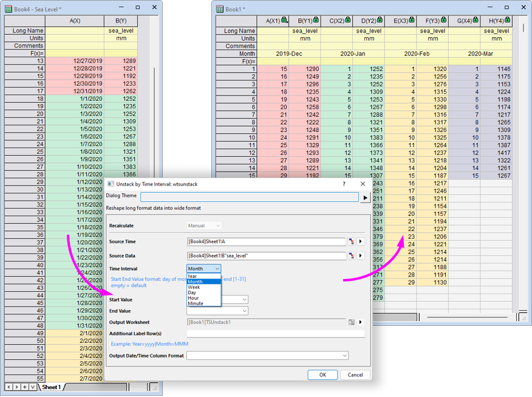Click the Output Worksheet browse icon
The height and width of the screenshot is (397, 532).
pos(351,322)
